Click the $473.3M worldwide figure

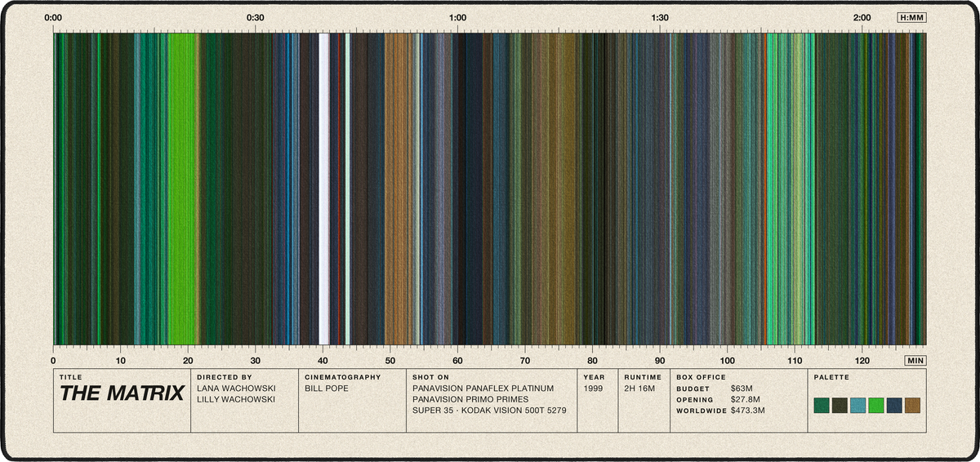[x=747, y=411]
